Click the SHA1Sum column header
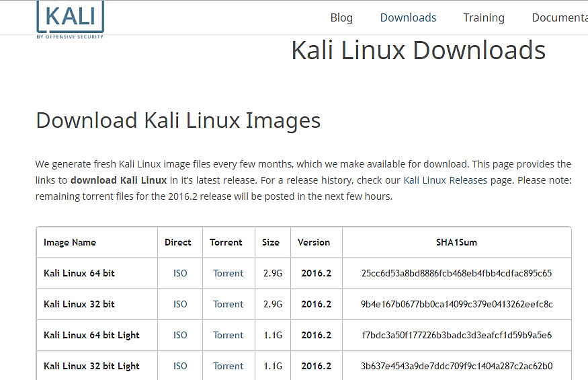This screenshot has height=380, width=588. 456,243
